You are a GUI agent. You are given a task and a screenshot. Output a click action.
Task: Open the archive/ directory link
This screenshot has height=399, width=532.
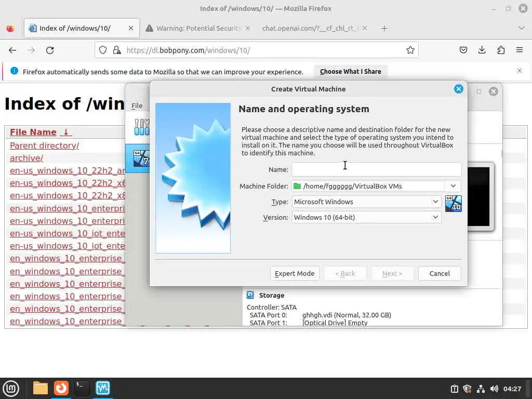(x=26, y=158)
